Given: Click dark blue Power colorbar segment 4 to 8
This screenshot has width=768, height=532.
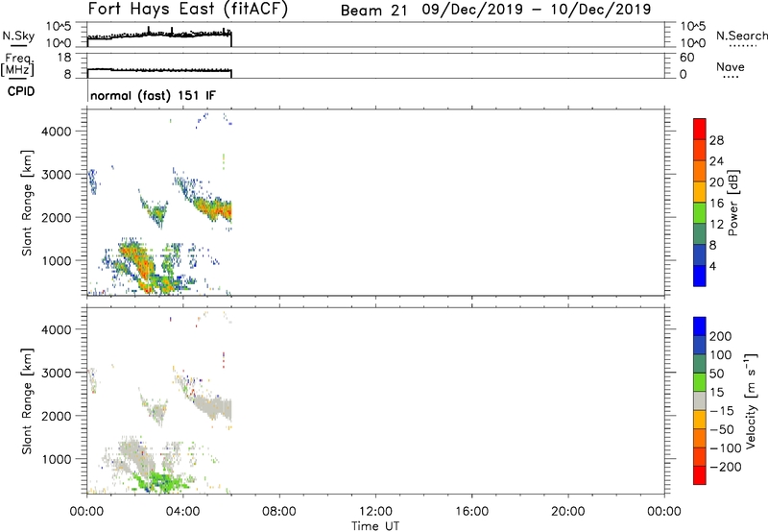Looking at the screenshot, I should pos(700,255).
